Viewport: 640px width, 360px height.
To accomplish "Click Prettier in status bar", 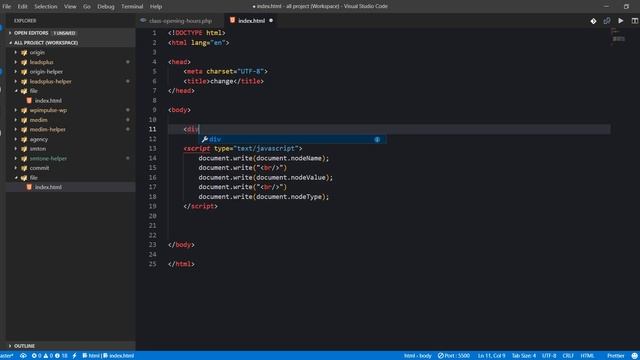I will (615, 356).
